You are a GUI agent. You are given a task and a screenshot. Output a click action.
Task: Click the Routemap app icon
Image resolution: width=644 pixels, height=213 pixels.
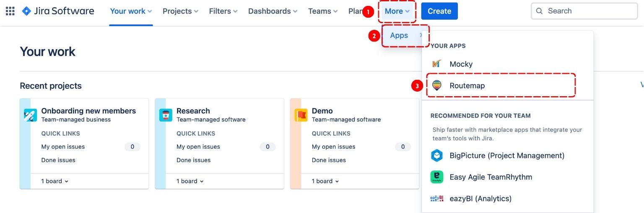click(x=437, y=86)
